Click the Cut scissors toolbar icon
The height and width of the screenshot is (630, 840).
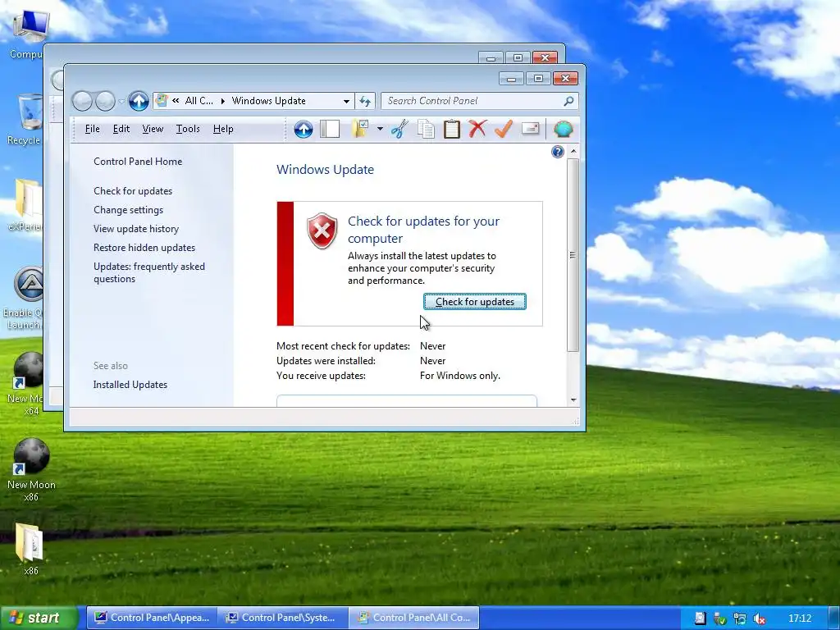coord(399,129)
